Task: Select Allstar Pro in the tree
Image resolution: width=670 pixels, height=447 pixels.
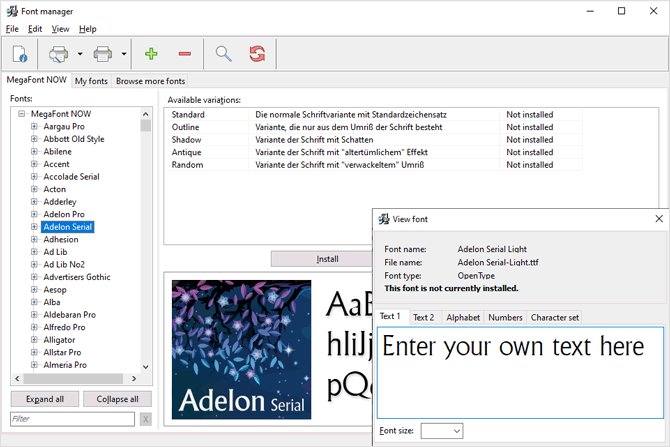Action: point(62,353)
